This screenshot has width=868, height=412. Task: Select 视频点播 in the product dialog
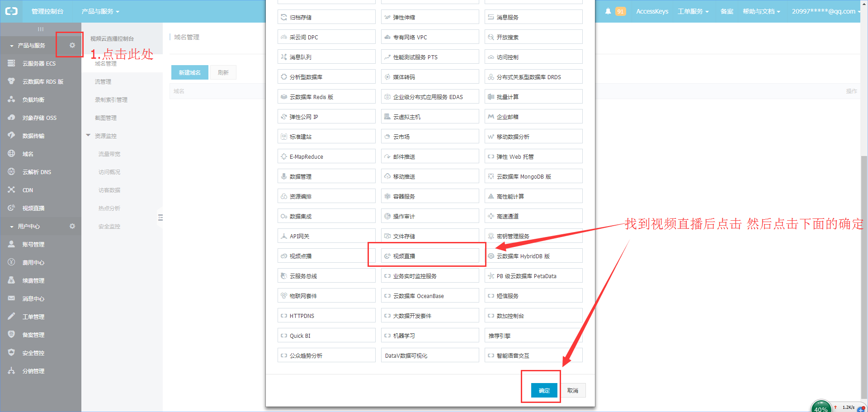(326, 256)
